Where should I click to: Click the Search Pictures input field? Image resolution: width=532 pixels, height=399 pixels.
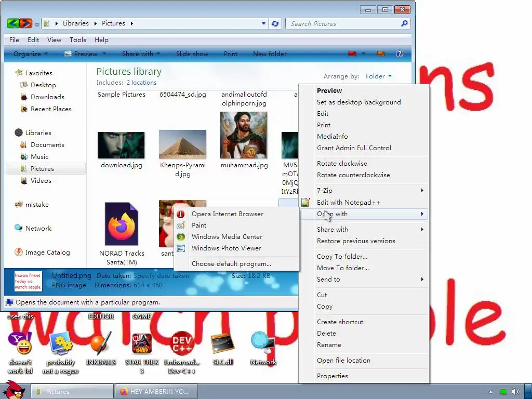(x=343, y=23)
